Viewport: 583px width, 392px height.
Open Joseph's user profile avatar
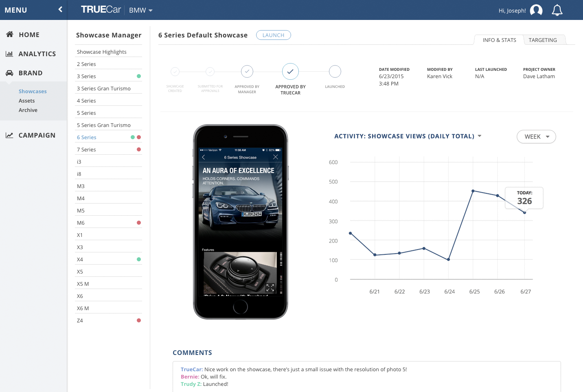(x=536, y=10)
